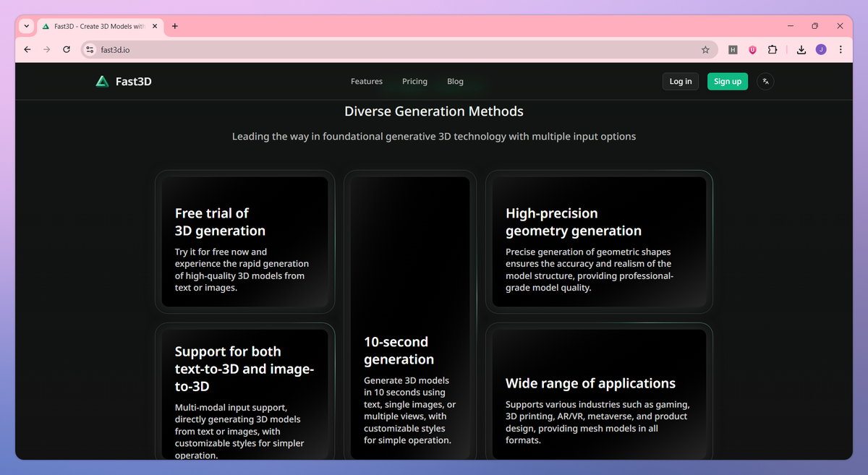Select the Fast3D browser tab
Viewport: 868px width, 475px height.
[100, 26]
